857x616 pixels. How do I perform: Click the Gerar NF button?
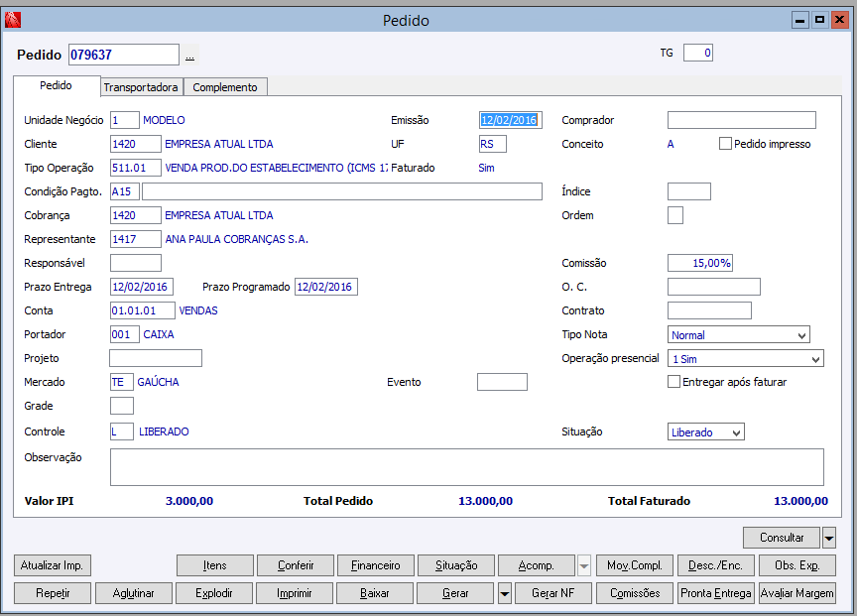552,593
